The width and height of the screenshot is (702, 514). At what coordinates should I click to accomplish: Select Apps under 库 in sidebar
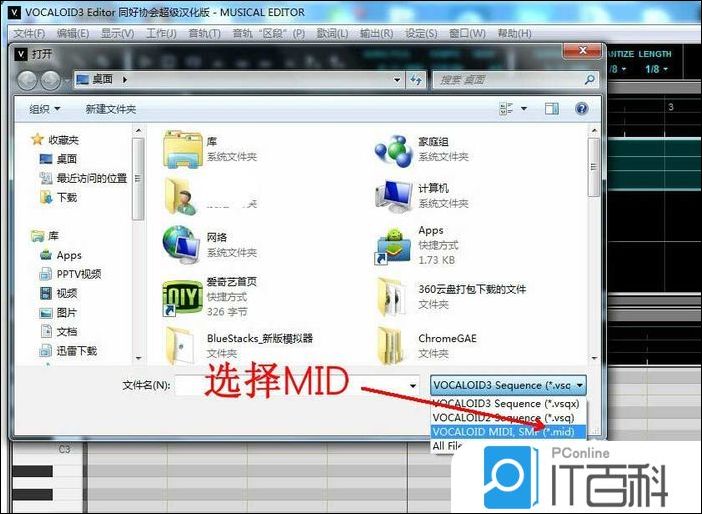pos(60,255)
